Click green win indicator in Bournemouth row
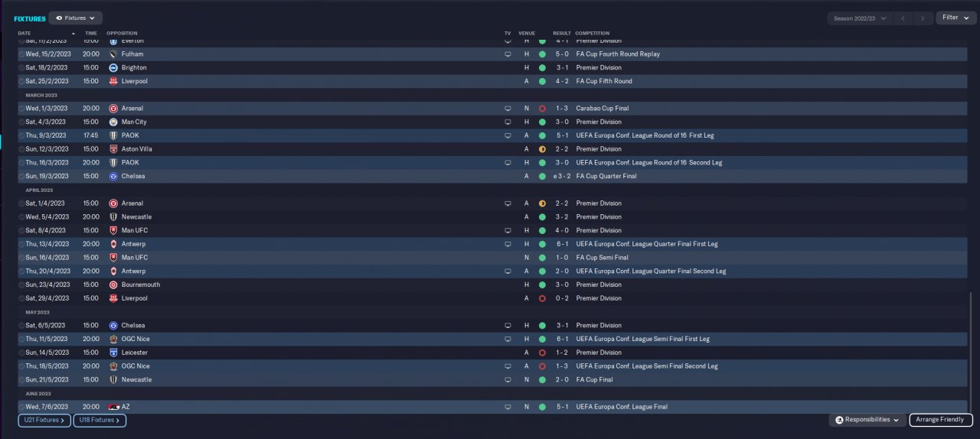The height and width of the screenshot is (439, 980). pyautogui.click(x=542, y=285)
